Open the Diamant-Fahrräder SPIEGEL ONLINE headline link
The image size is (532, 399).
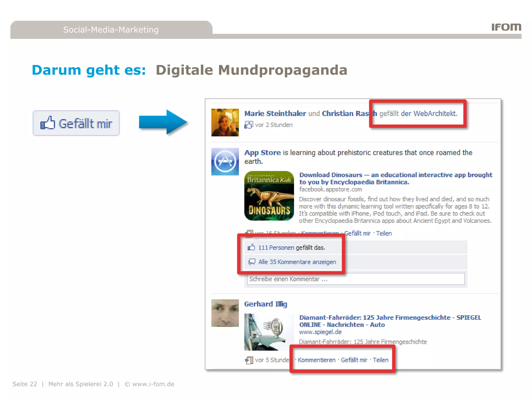(390, 321)
